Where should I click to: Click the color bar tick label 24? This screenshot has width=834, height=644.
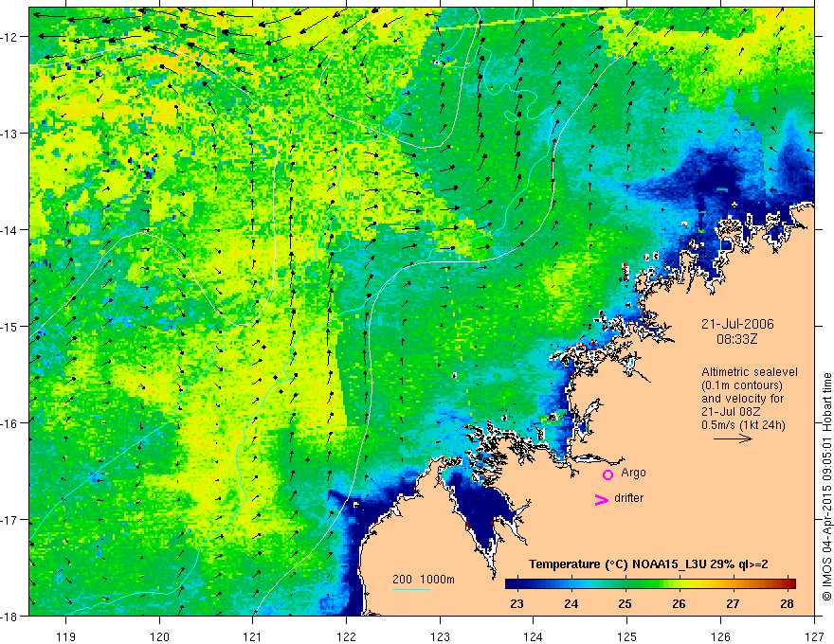571,603
